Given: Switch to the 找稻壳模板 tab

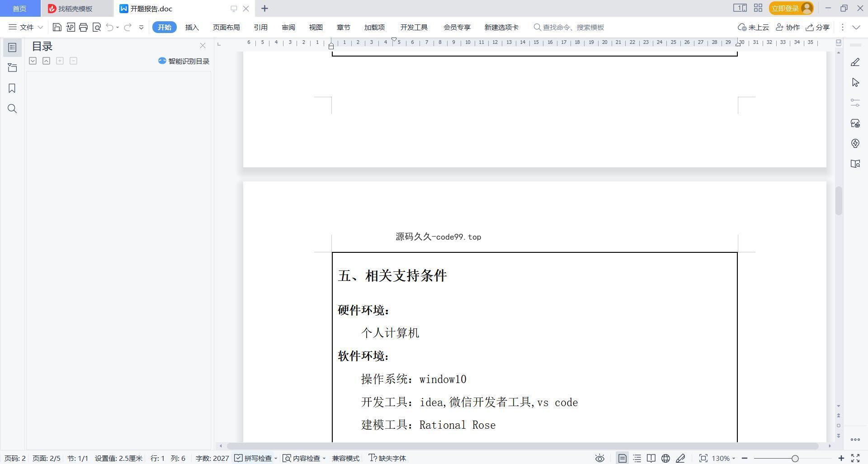Looking at the screenshot, I should click(75, 9).
